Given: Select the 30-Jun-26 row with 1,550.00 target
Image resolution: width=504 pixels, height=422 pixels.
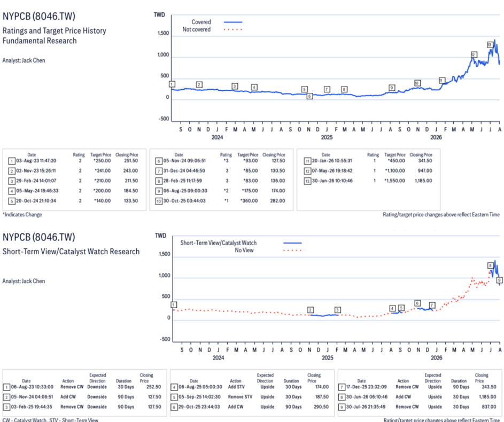Looking at the screenshot, I should pos(368,181).
